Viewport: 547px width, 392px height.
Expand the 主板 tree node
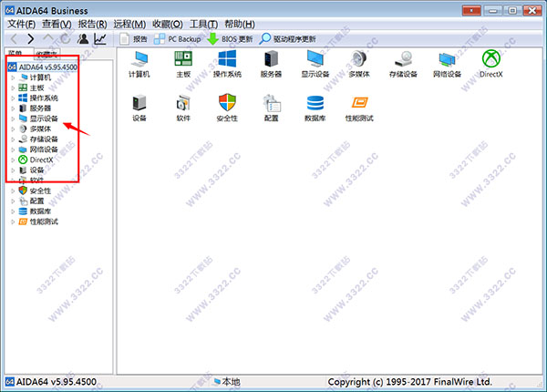coord(13,88)
